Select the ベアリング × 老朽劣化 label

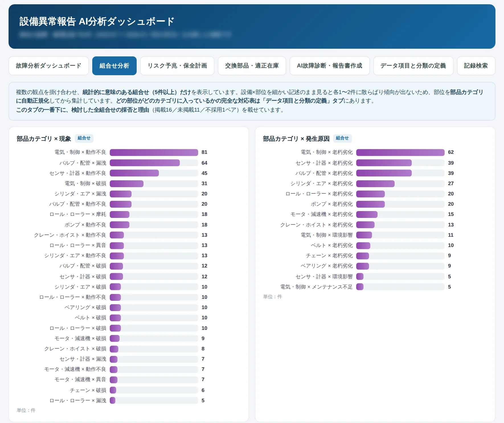click(327, 266)
